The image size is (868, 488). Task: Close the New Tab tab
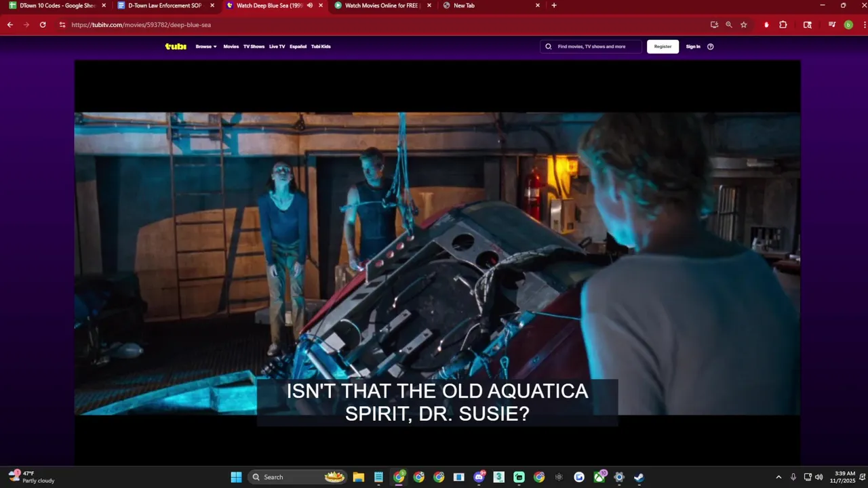click(538, 5)
